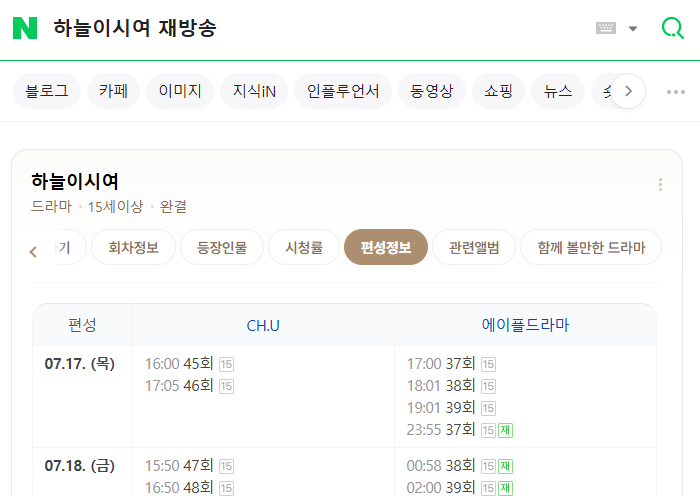
Task: Open the 함께 볼만한 드라마 tab
Action: [x=591, y=247]
